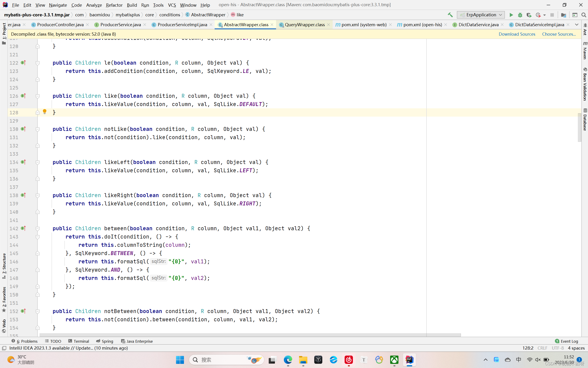
Task: Click the Choose Sources link
Action: (559, 34)
